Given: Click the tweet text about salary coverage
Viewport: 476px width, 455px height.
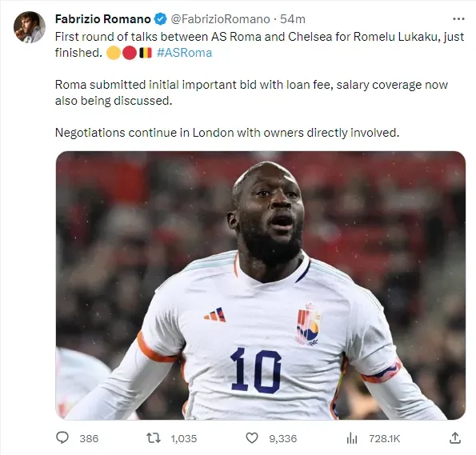Looking at the screenshot, I should (x=251, y=92).
